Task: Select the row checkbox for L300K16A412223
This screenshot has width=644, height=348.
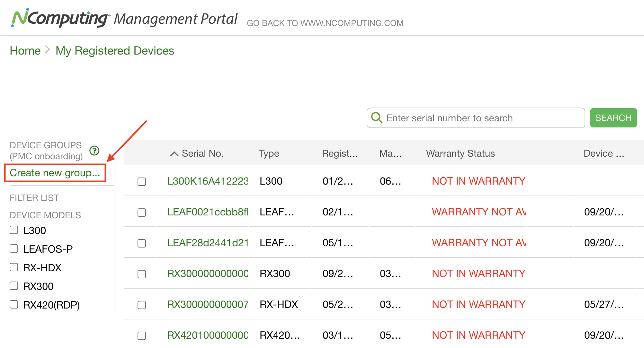Action: click(142, 182)
